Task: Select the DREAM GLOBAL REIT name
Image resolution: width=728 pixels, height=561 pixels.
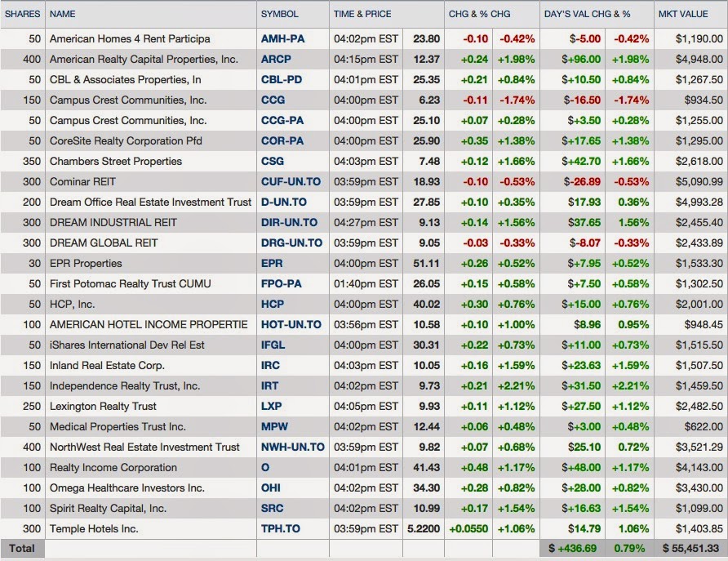Action: pyautogui.click(x=104, y=243)
